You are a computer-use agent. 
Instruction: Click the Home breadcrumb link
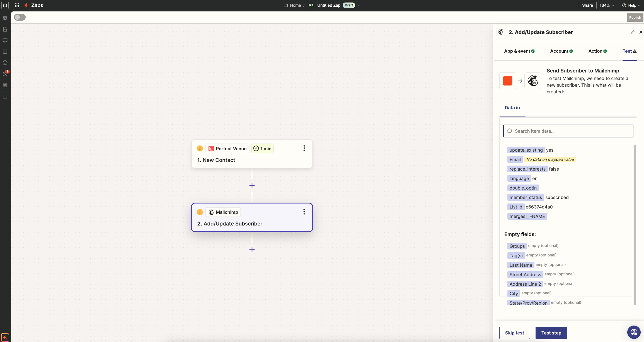295,5
